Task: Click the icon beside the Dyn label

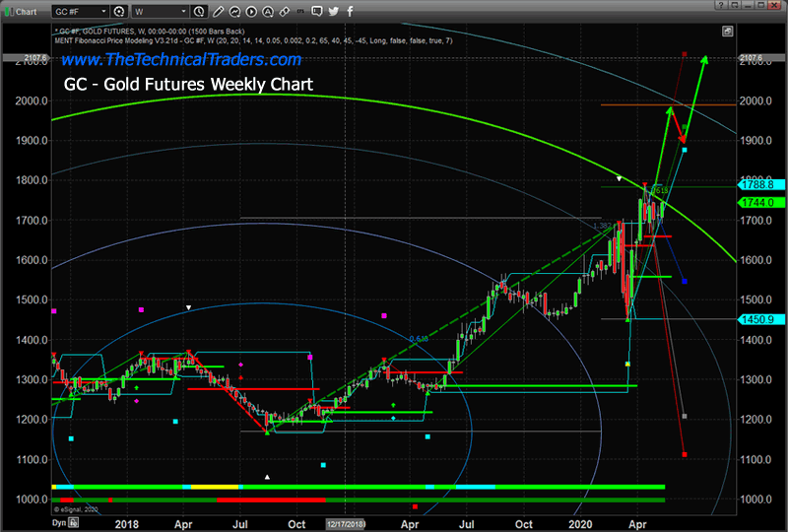Action: pyautogui.click(x=73, y=523)
